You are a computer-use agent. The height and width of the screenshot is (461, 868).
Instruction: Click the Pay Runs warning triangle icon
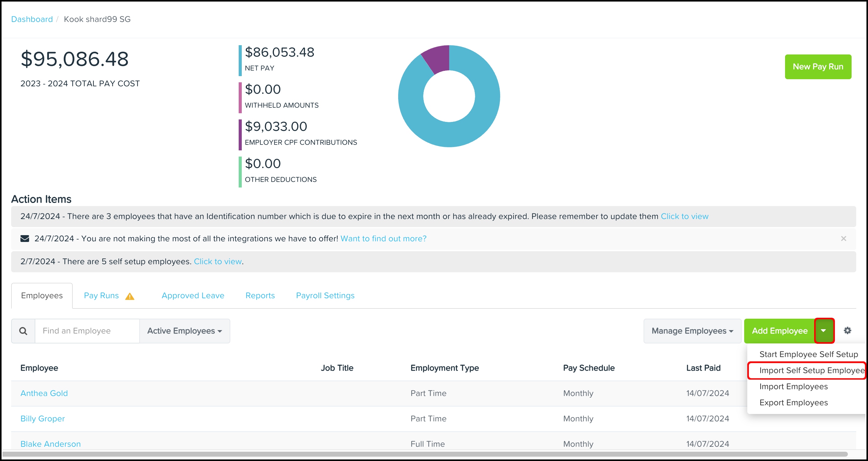coord(130,296)
